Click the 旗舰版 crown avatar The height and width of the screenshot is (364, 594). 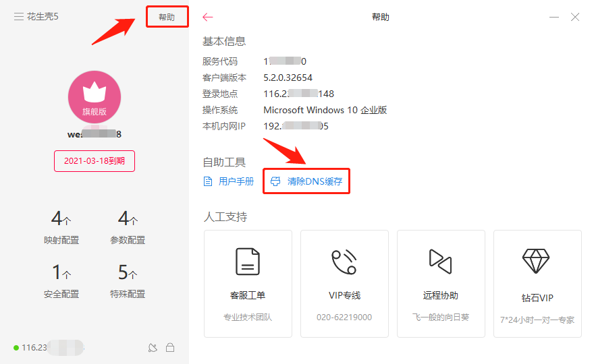coord(94,97)
